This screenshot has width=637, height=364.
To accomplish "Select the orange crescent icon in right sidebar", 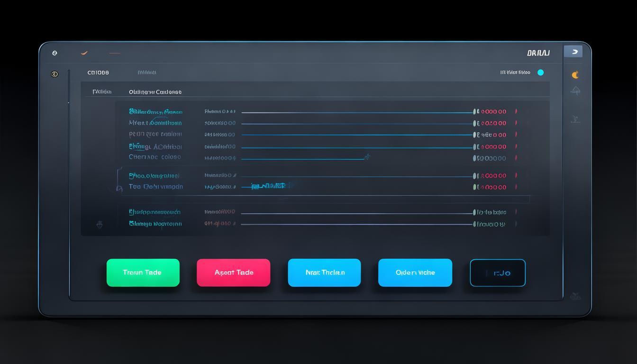I will click(575, 74).
